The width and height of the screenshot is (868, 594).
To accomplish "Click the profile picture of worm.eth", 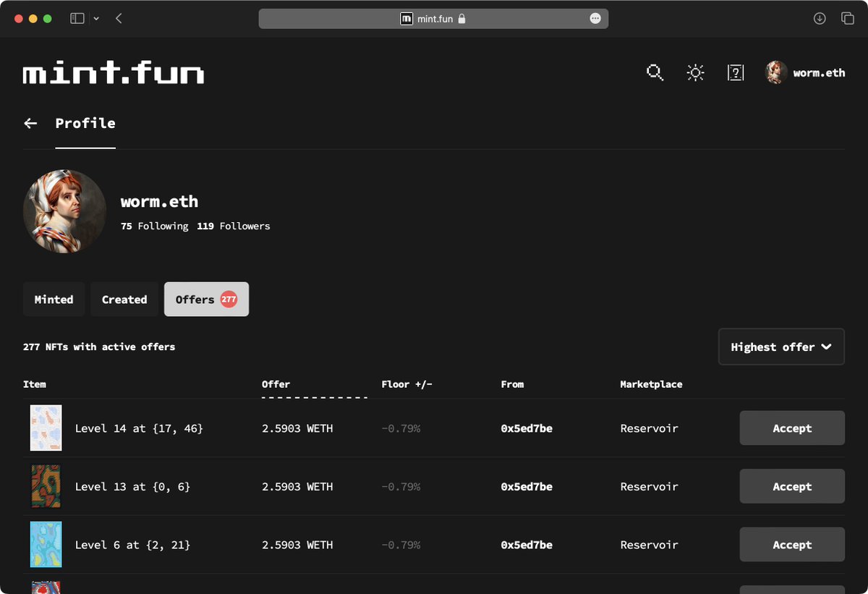I will (64, 211).
